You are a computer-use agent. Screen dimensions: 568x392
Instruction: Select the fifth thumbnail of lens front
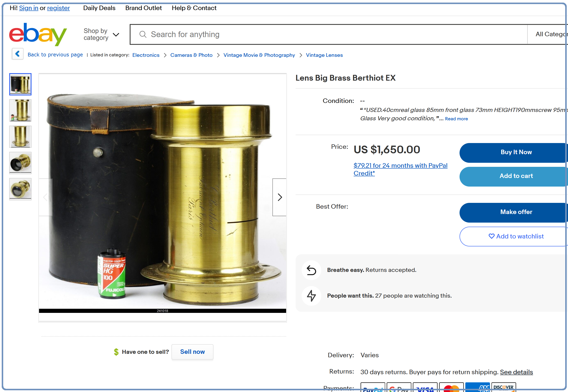pyautogui.click(x=20, y=189)
